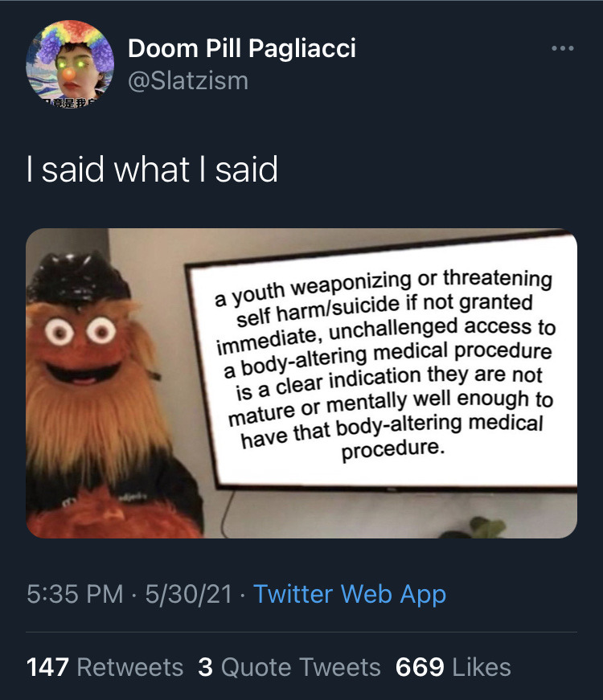Click the Twitter Web App source link
Image resolution: width=603 pixels, height=700 pixels.
350,594
